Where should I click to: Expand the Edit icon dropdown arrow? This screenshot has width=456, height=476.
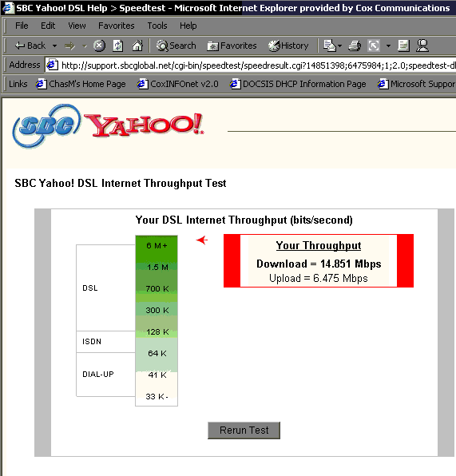[388, 46]
